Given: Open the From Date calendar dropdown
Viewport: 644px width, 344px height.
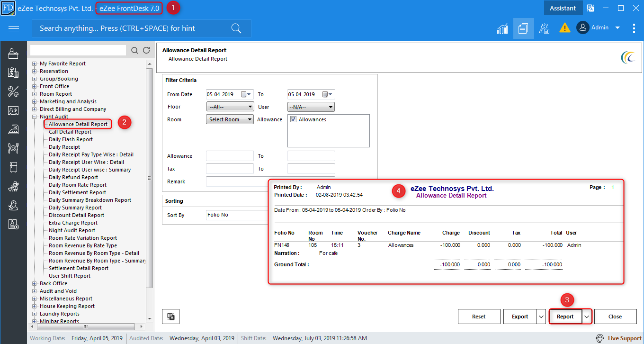Looking at the screenshot, I should [247, 94].
